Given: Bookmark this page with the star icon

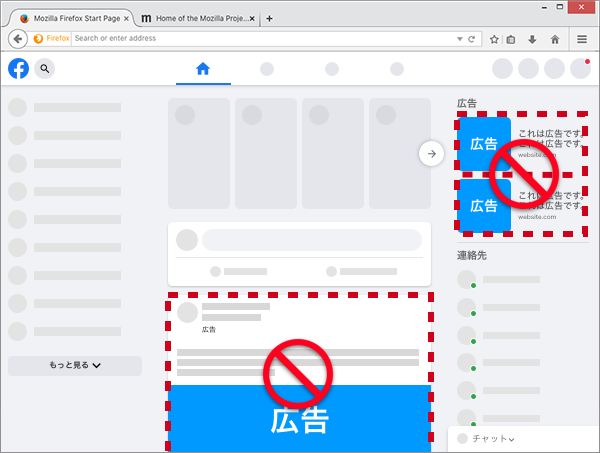Looking at the screenshot, I should [494, 39].
